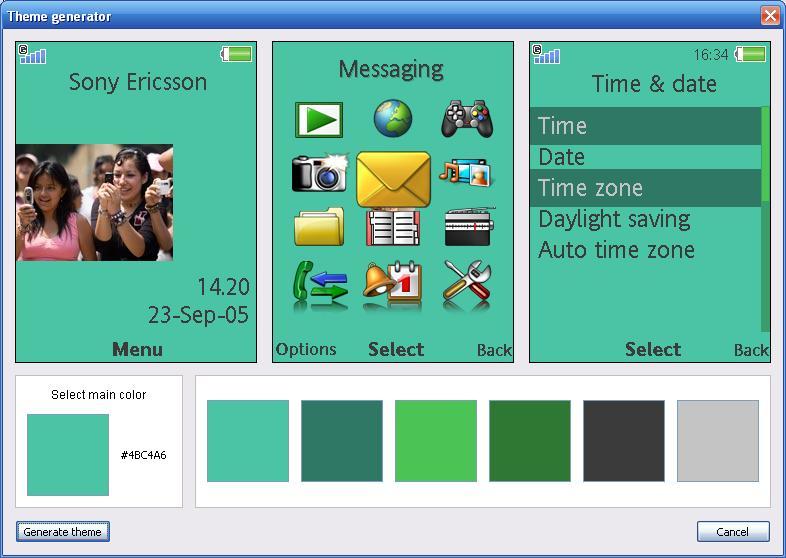The width and height of the screenshot is (786, 558).
Task: Click Back softkey in Messaging preview
Action: (494, 350)
